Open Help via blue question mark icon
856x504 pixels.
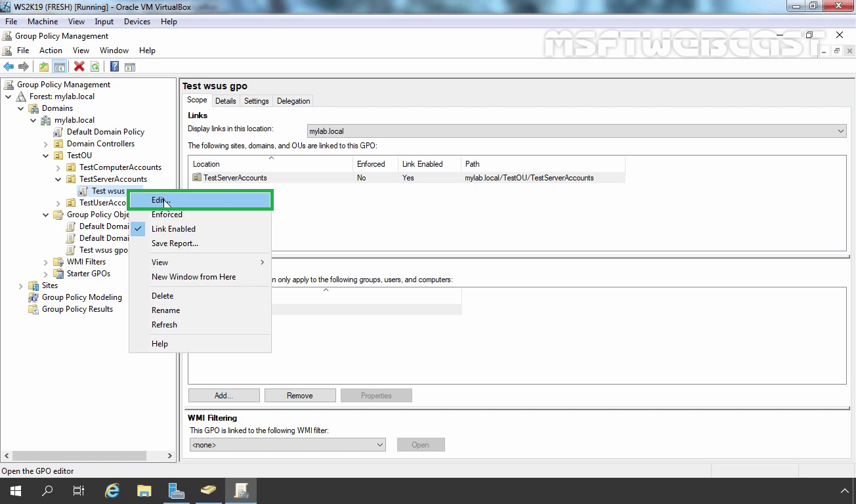point(114,66)
